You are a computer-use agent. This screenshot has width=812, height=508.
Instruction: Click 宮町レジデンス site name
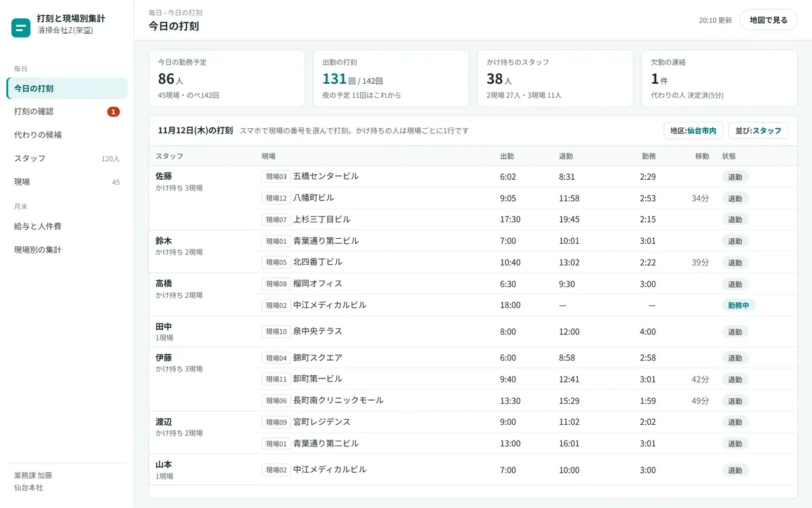tap(322, 422)
